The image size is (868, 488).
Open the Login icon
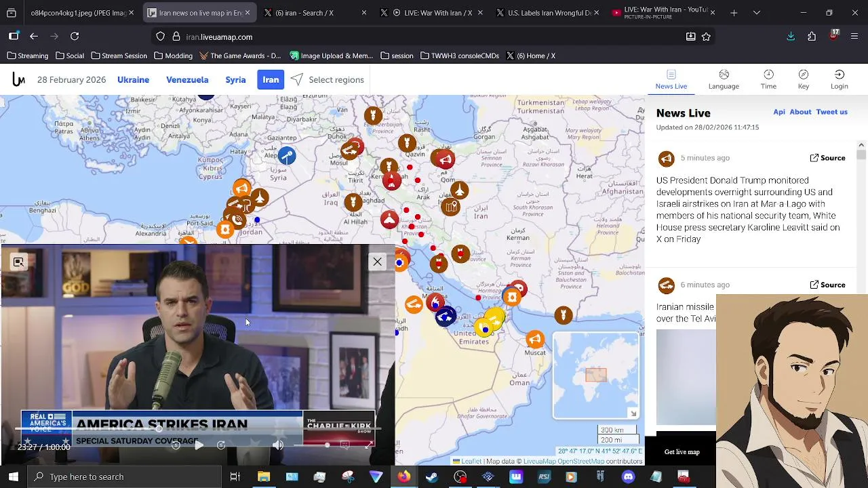pyautogui.click(x=840, y=79)
